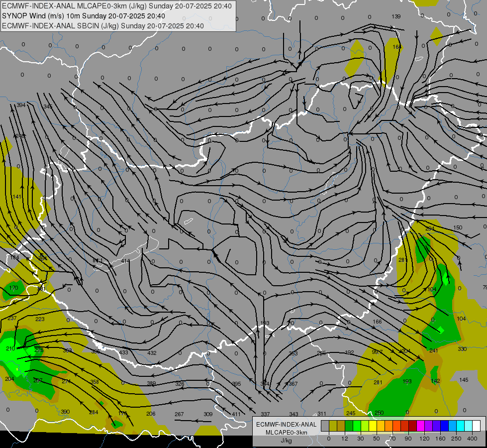Click the map value 294
This screenshot has height=448, width=487.
(430, 228)
